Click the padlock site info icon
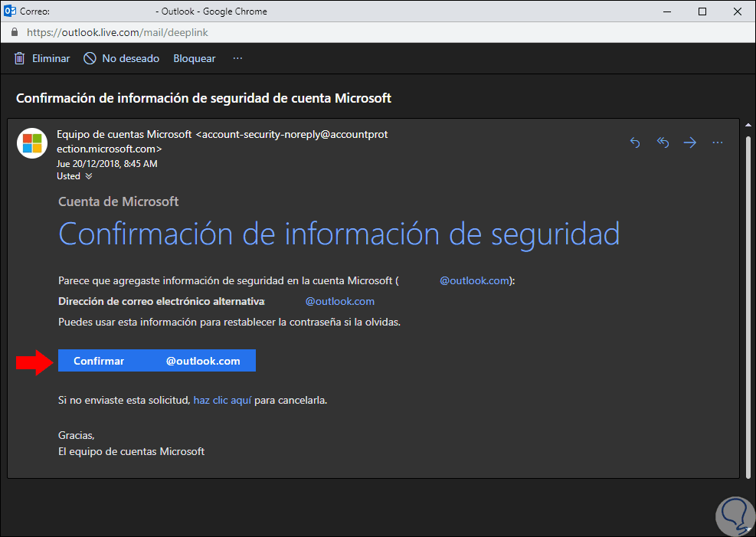This screenshot has width=756, height=537. [15, 32]
